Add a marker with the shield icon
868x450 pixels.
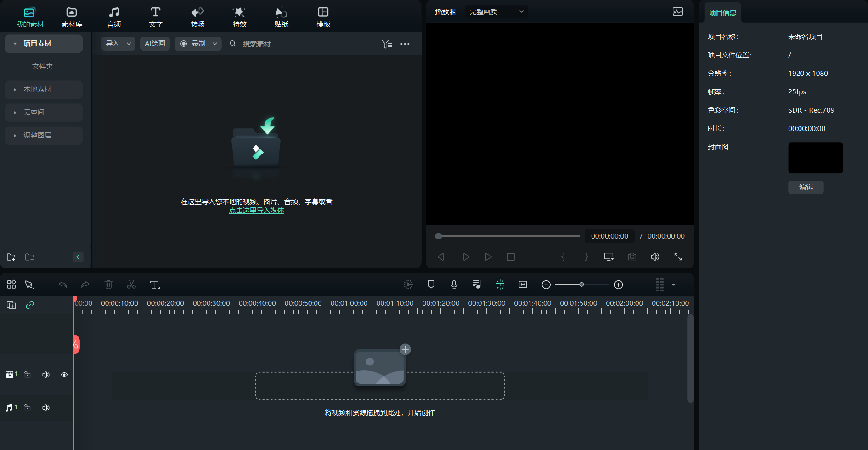tap(431, 285)
